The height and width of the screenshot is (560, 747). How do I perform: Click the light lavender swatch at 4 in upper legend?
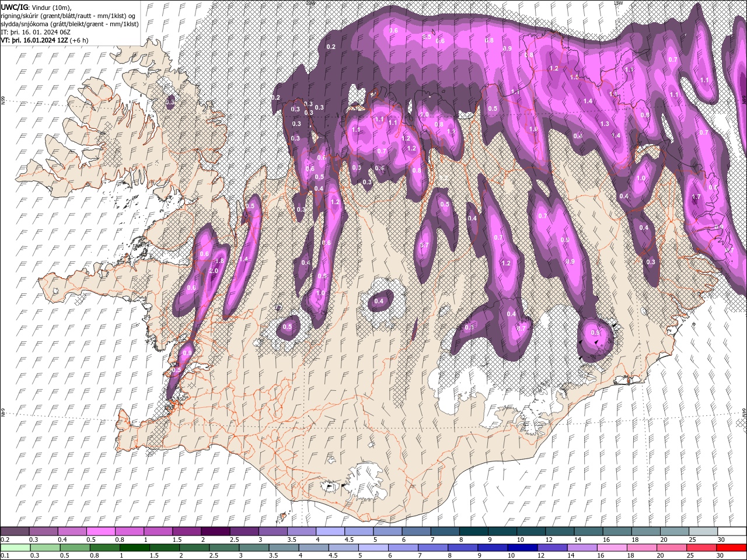(330, 531)
